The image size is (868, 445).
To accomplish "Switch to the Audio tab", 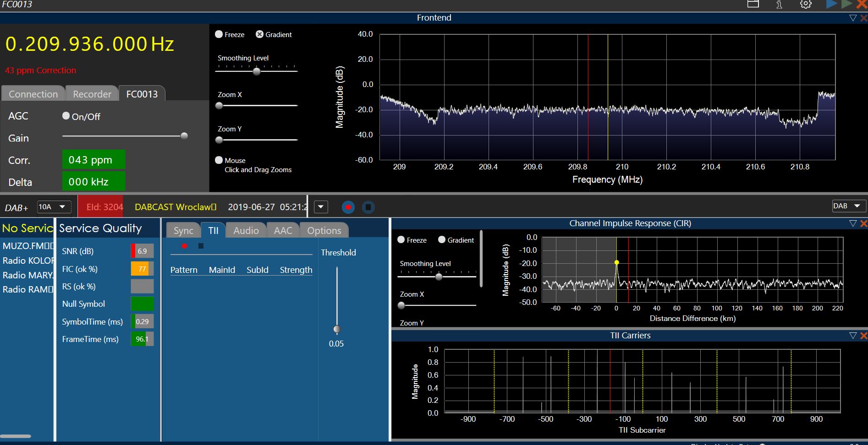I will 246,230.
